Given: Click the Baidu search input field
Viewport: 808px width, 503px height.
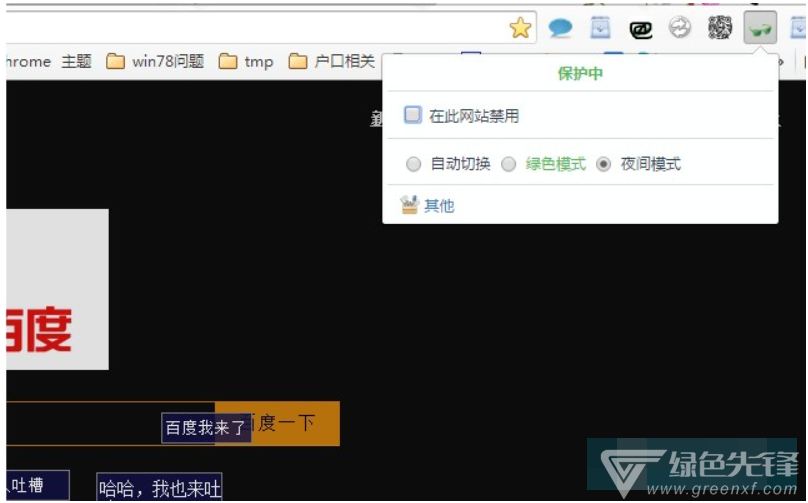Looking at the screenshot, I should [x=110, y=424].
